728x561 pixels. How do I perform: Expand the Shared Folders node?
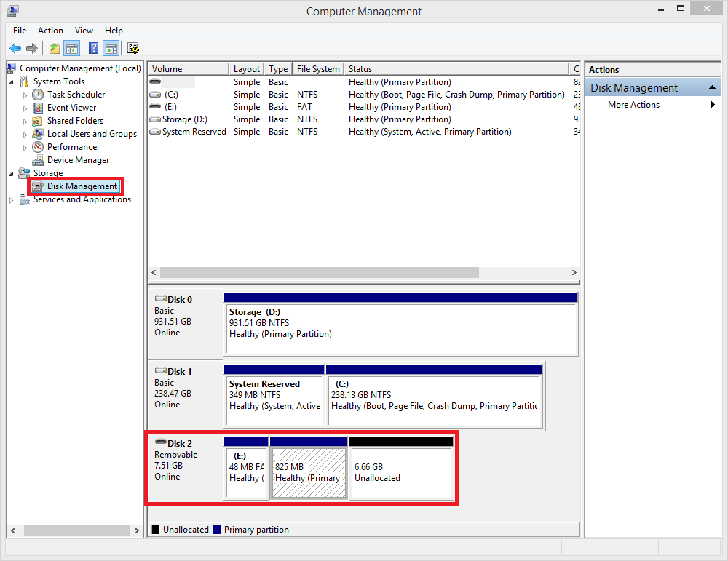coord(25,122)
